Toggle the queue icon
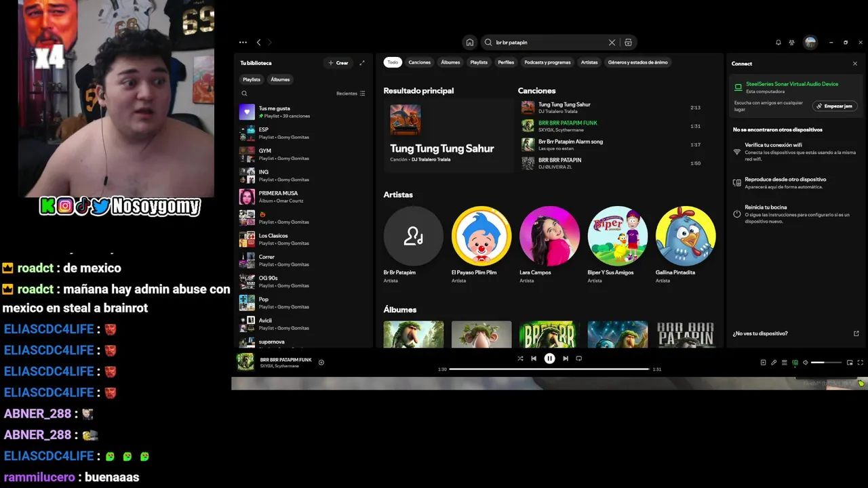Screen dimensions: 868x488 point(785,363)
